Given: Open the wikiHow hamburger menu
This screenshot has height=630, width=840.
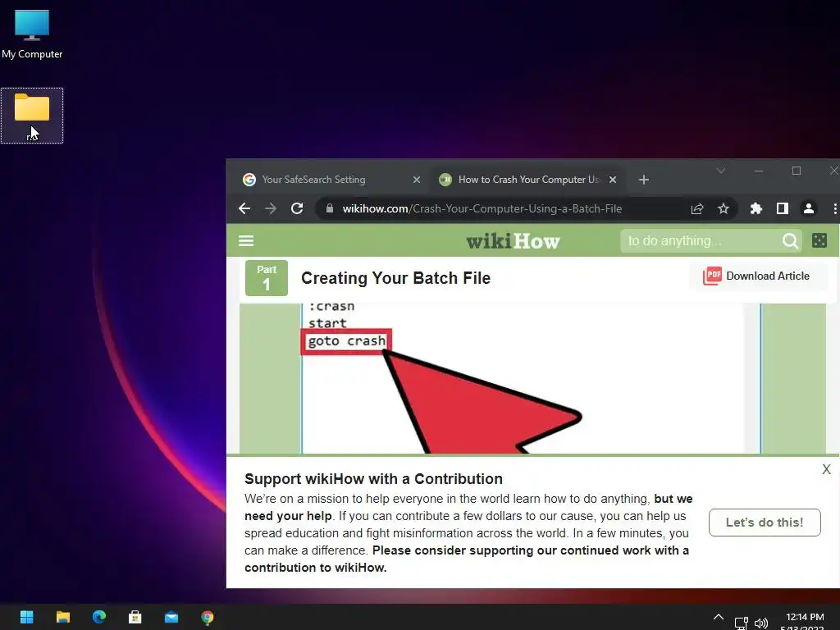Looking at the screenshot, I should (246, 240).
